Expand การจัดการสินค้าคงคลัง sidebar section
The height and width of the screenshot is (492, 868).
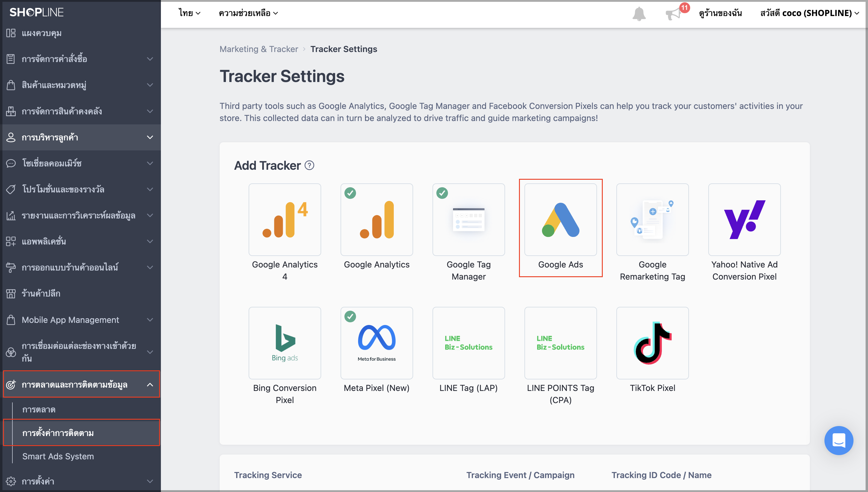point(80,111)
